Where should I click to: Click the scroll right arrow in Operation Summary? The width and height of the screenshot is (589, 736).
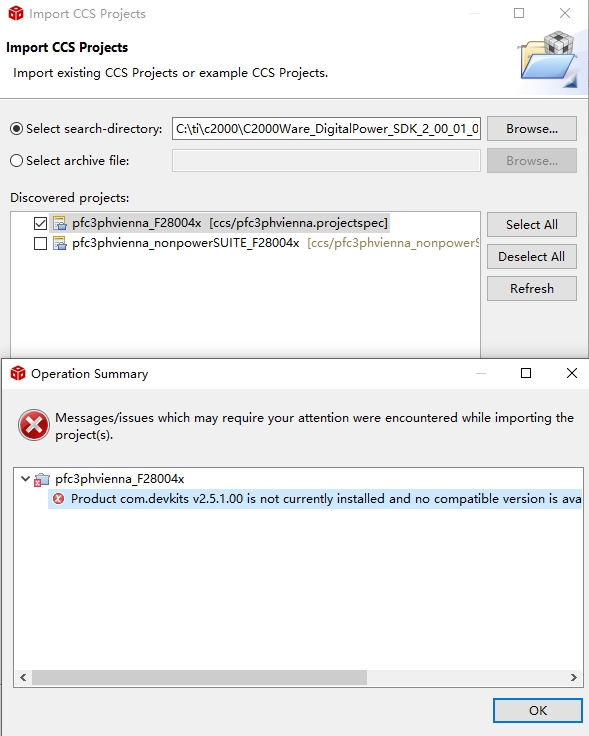coord(574,677)
